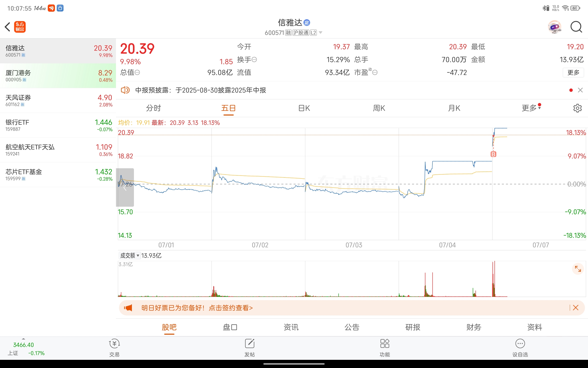This screenshot has width=588, height=368.
Task: Tap the Wi-Fi status icon
Action: pos(566,8)
